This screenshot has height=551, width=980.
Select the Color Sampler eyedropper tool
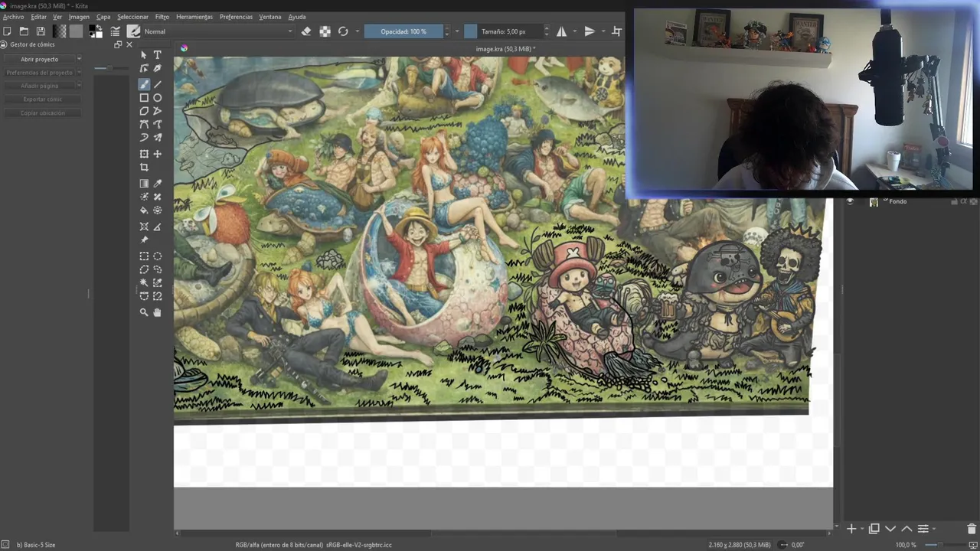[157, 184]
